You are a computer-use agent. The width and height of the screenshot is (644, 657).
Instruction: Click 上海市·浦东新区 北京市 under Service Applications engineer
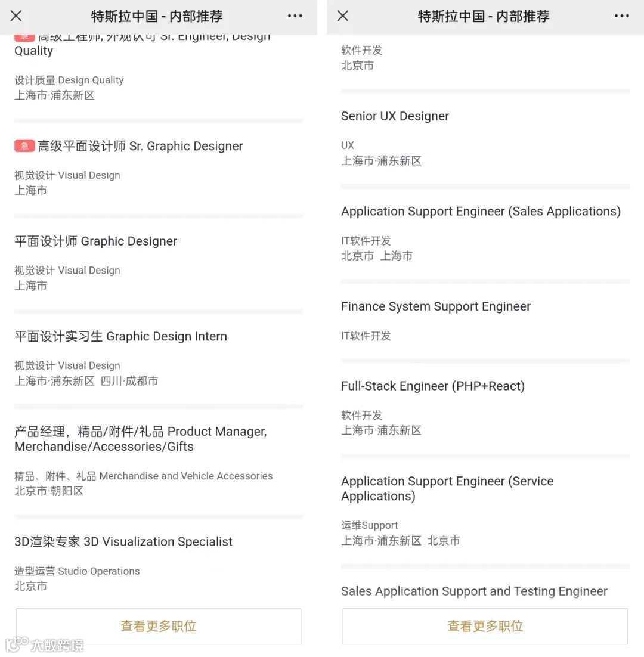pos(401,541)
